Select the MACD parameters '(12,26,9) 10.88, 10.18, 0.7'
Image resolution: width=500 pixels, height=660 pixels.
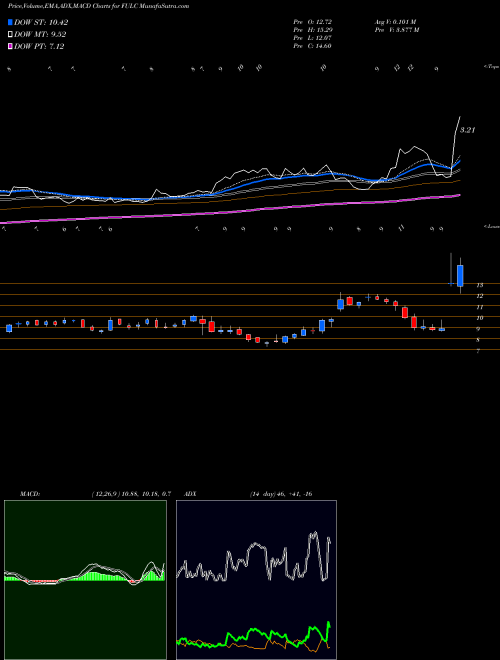point(131,494)
